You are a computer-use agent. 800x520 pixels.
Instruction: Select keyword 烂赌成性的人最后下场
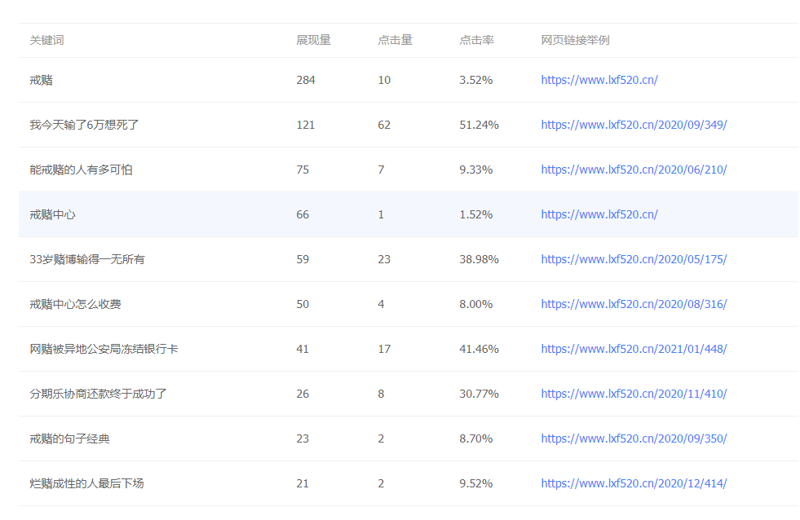coord(87,483)
